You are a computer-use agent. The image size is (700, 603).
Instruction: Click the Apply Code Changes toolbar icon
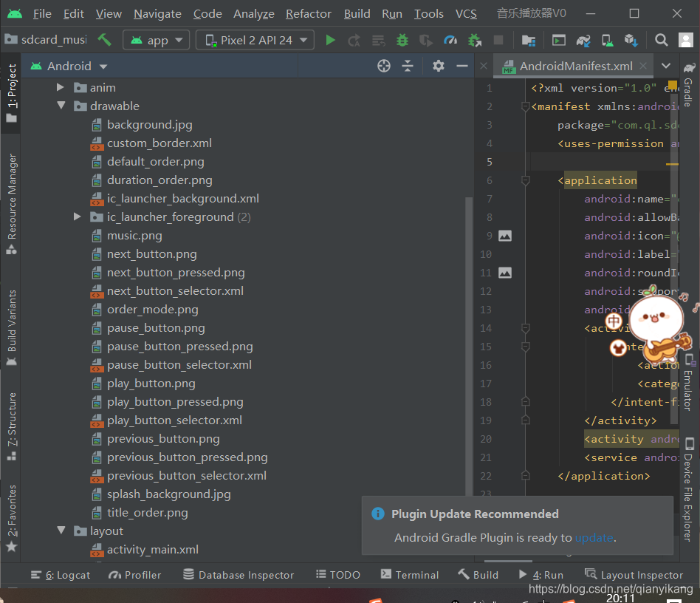click(x=379, y=41)
